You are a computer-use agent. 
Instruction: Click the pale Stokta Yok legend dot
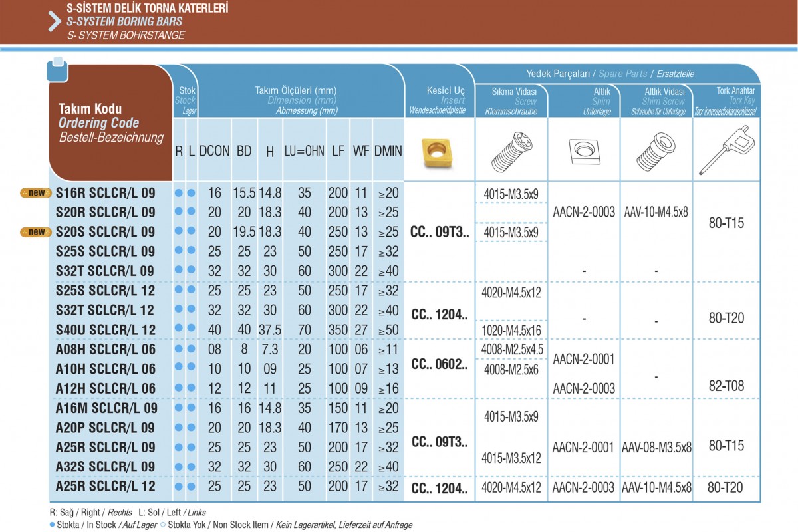[163, 525]
